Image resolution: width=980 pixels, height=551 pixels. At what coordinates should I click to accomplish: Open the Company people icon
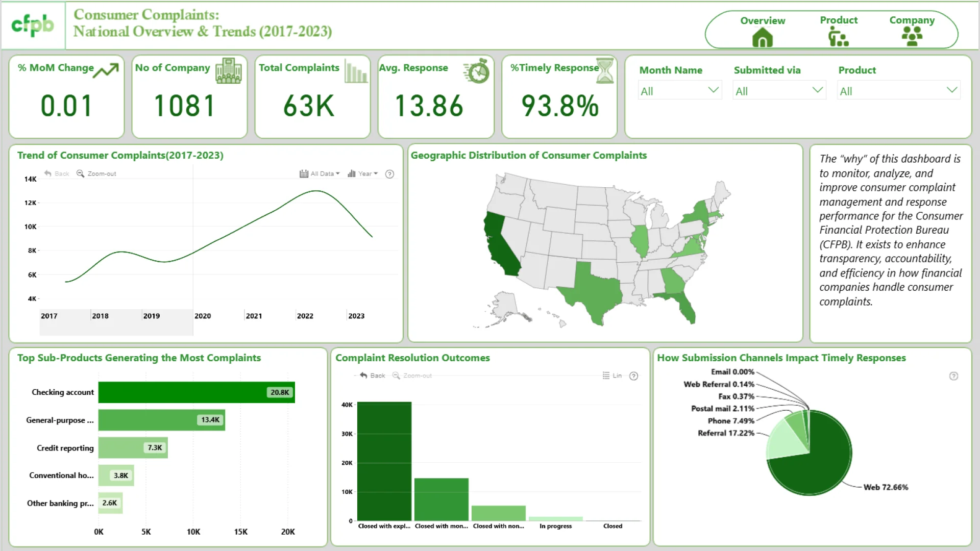[912, 37]
